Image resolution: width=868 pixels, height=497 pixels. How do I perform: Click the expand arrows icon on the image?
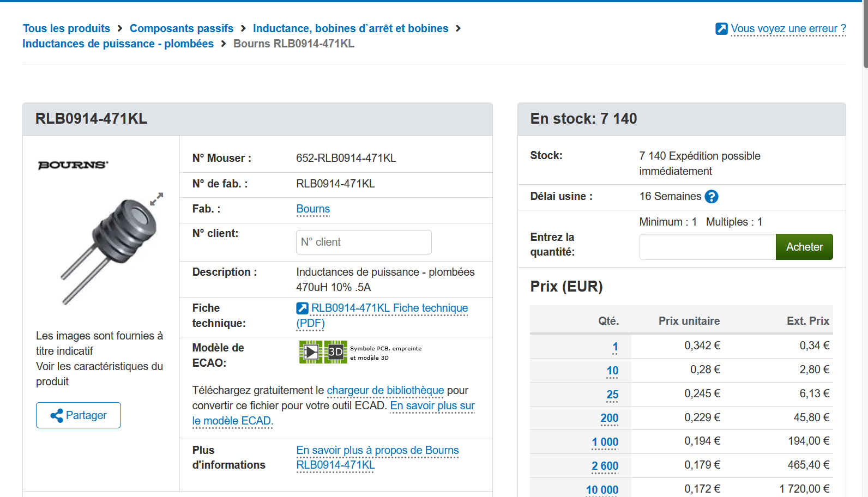156,199
